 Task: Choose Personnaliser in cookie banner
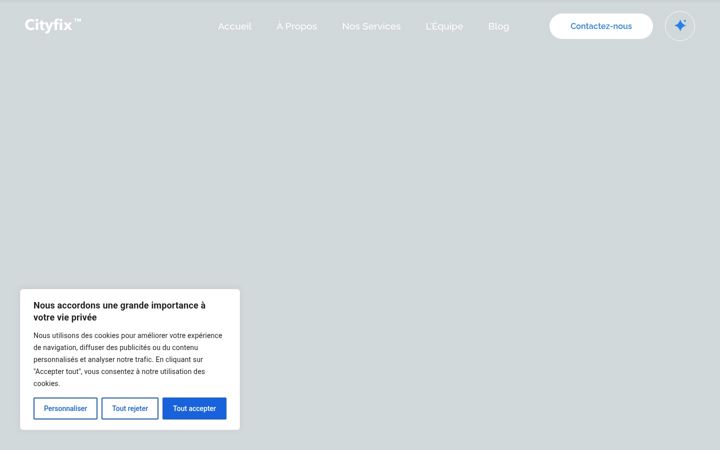tap(65, 408)
